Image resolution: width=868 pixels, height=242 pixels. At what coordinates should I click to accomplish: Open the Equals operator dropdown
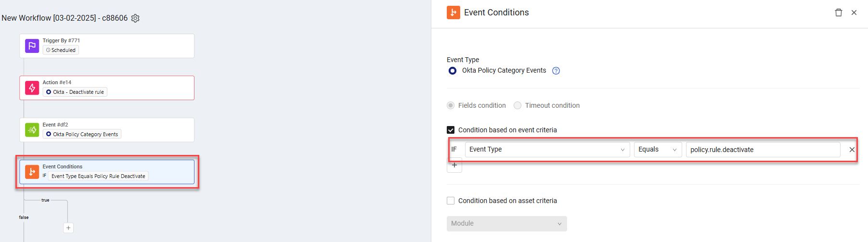point(657,150)
